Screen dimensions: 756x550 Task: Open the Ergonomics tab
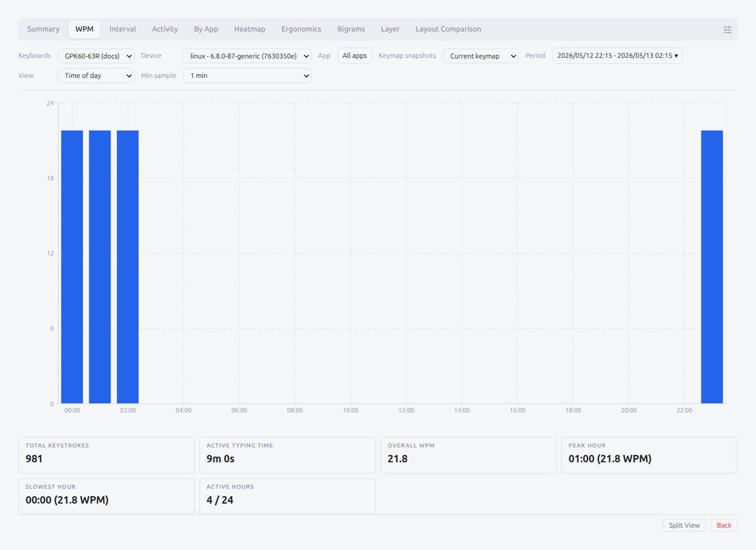[x=301, y=29]
